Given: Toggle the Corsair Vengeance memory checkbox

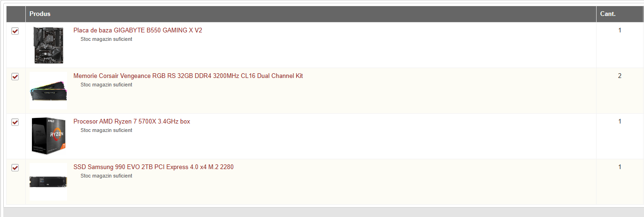Looking at the screenshot, I should pyautogui.click(x=15, y=77).
